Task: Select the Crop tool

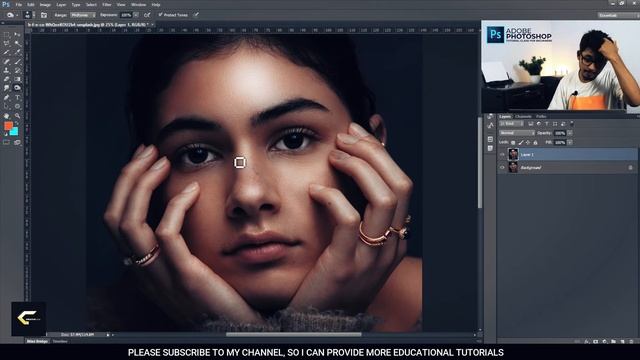Action: tap(7, 52)
